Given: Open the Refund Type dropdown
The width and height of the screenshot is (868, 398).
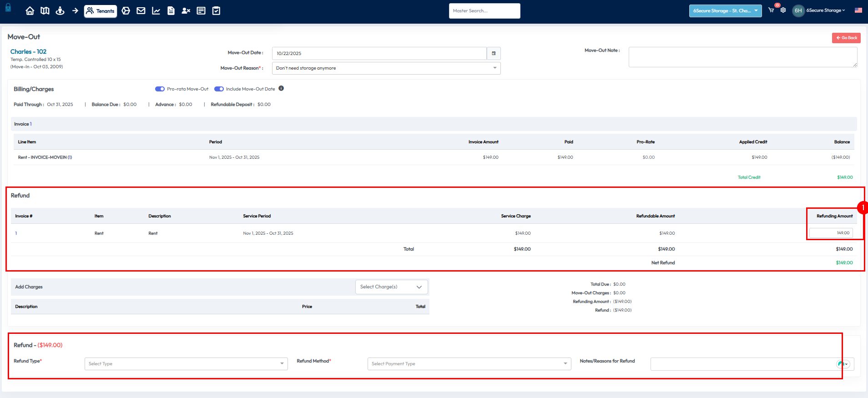Looking at the screenshot, I should pos(186,364).
